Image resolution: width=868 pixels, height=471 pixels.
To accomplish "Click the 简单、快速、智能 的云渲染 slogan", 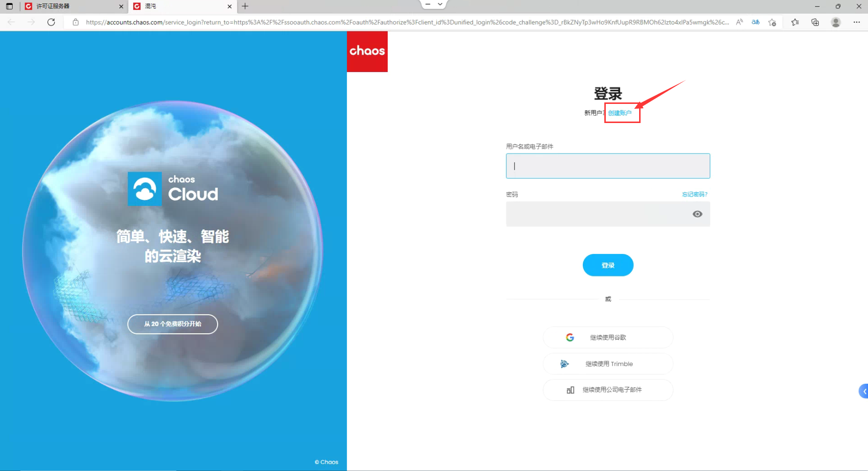I will [x=173, y=246].
